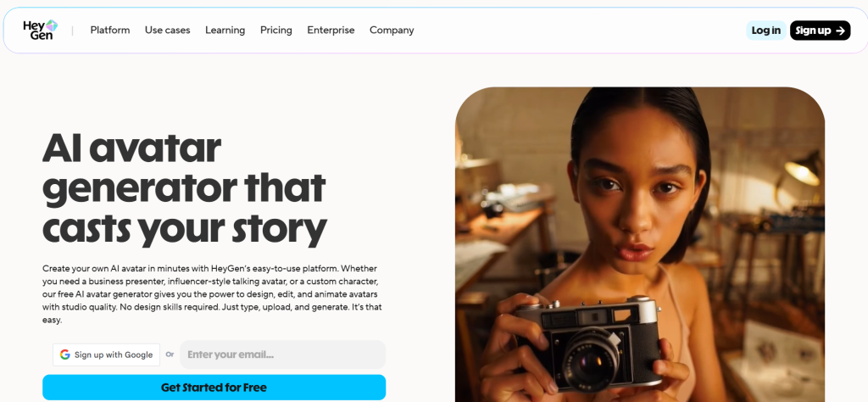Click the Google G icon
The width and height of the screenshot is (868, 402).
(x=64, y=355)
